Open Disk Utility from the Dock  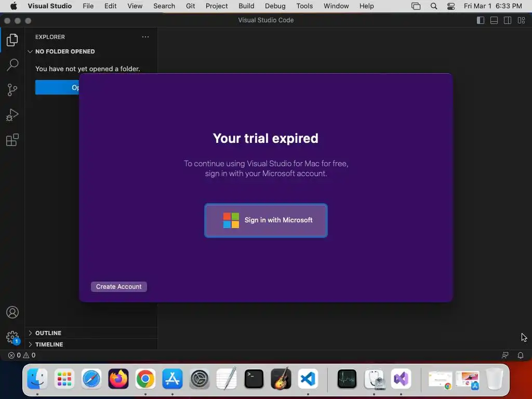click(x=374, y=379)
